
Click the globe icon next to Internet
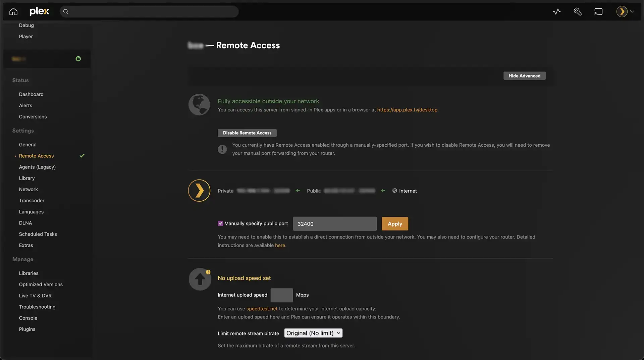pyautogui.click(x=394, y=191)
